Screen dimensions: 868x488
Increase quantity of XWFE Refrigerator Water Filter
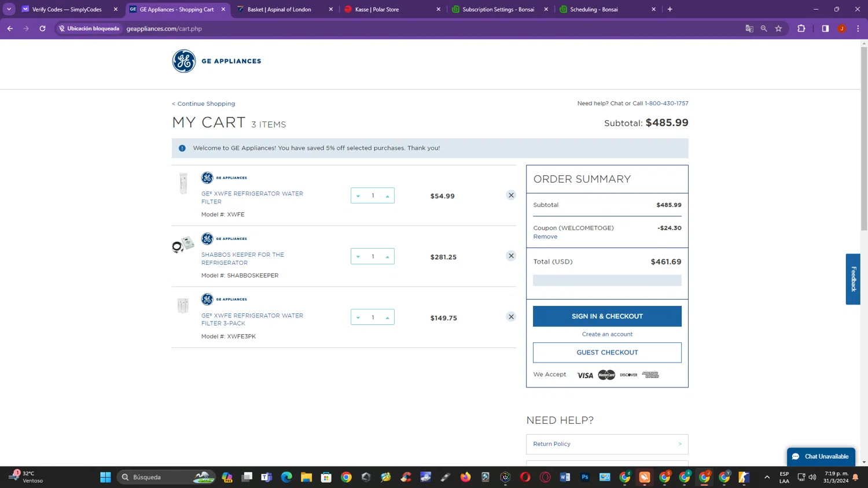pyautogui.click(x=388, y=196)
